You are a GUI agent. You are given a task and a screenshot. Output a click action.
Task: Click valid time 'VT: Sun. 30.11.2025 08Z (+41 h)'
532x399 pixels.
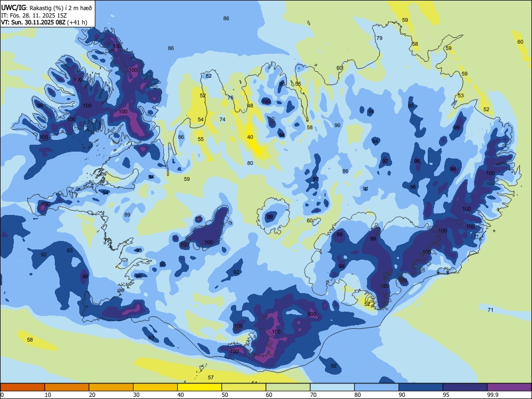pyautogui.click(x=44, y=22)
